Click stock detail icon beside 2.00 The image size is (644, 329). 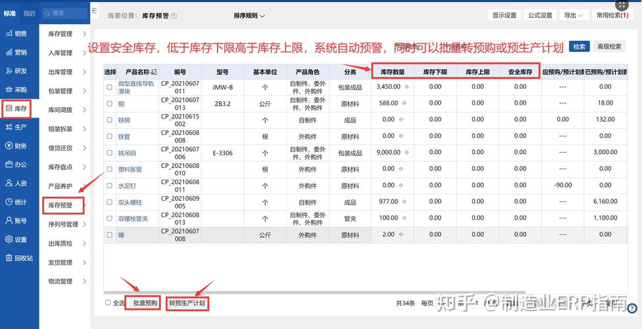point(401,234)
